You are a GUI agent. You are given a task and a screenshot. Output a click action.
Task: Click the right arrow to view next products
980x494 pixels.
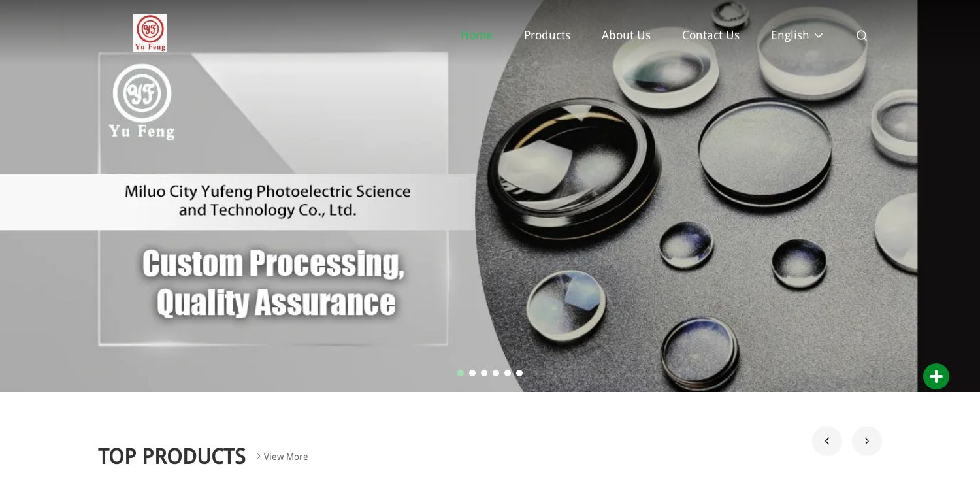pyautogui.click(x=867, y=441)
